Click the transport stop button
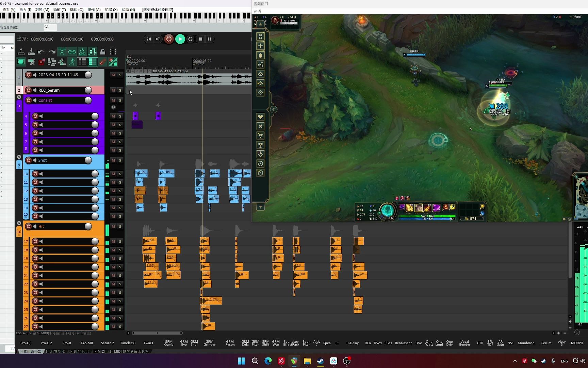 click(200, 39)
